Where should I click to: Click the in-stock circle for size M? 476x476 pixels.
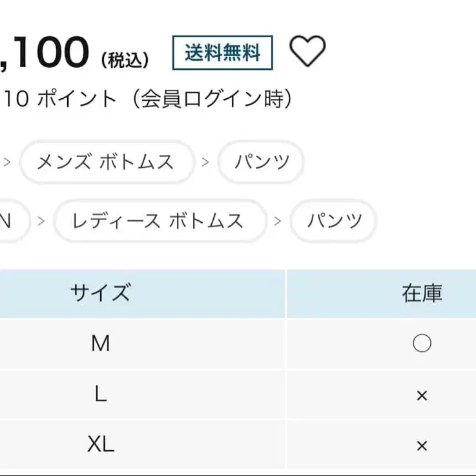[422, 344]
